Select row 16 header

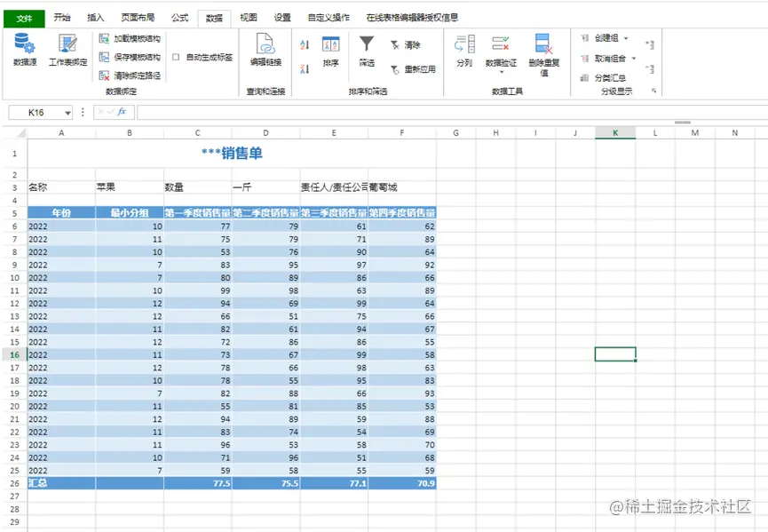coord(15,354)
